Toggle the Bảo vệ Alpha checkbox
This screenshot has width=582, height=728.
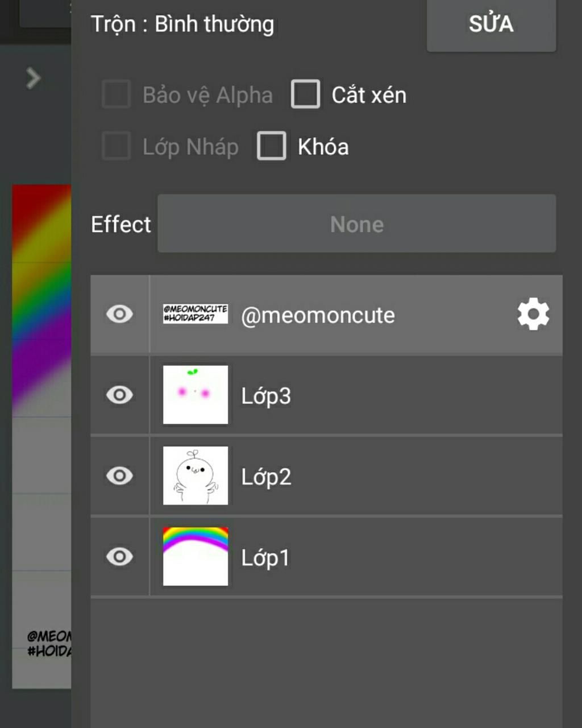point(117,94)
